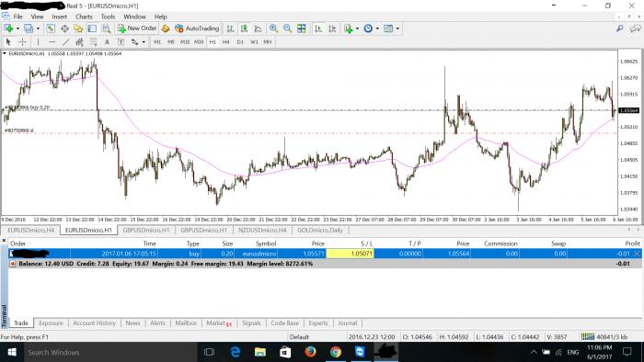The image size is (644, 362).
Task: Switch to the GOLDmicro,Daily chart tab
Action: point(320,230)
